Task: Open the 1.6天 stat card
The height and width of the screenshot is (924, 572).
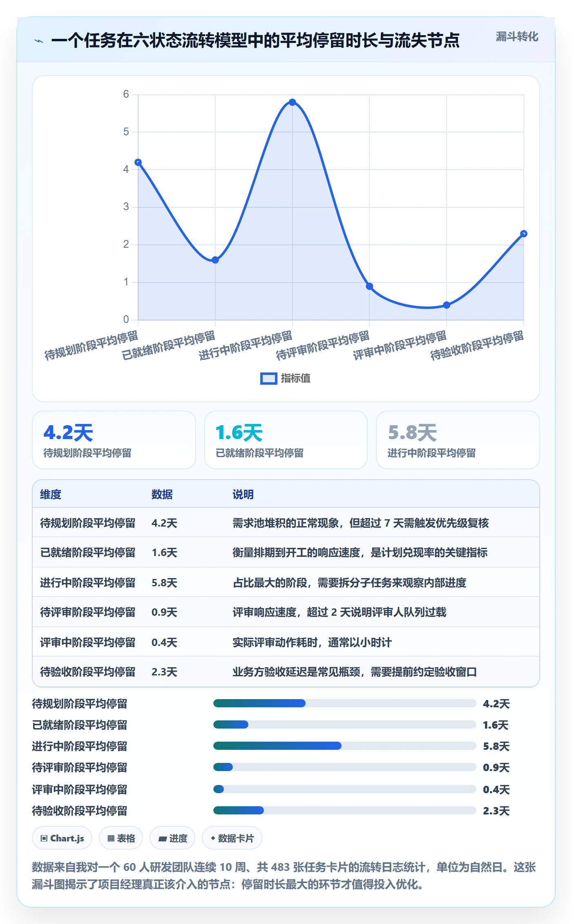Action: (x=286, y=440)
